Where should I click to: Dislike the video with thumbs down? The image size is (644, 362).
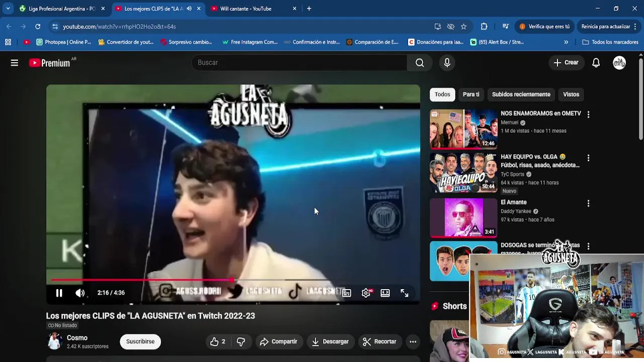click(241, 341)
